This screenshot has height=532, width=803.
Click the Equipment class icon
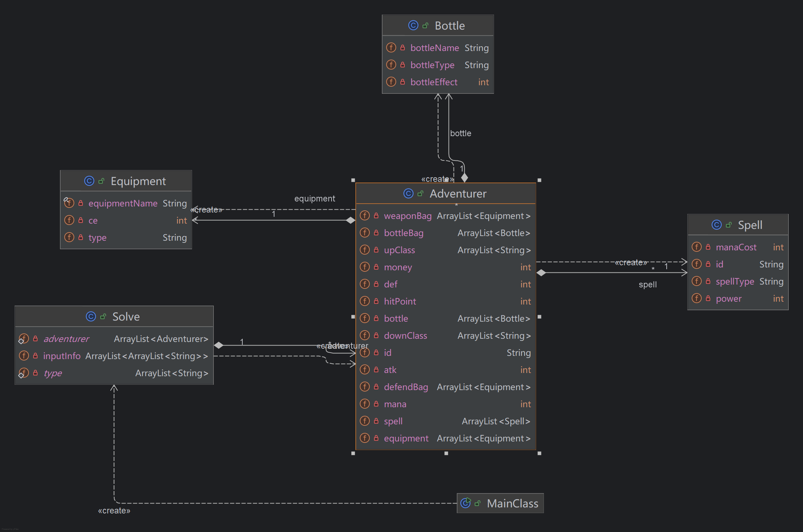coord(89,181)
